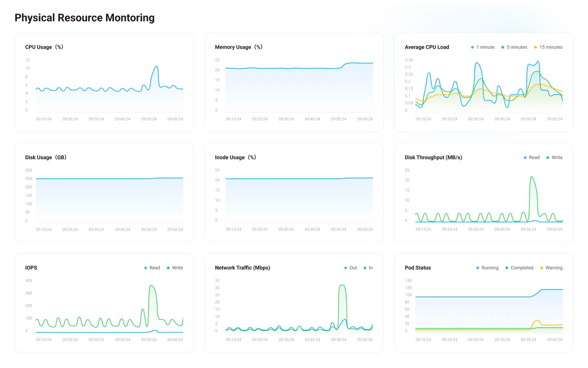Viewport: 588px width, 368px height.
Task: Click the Disk Usage (GB) chart title
Action: tap(46, 157)
